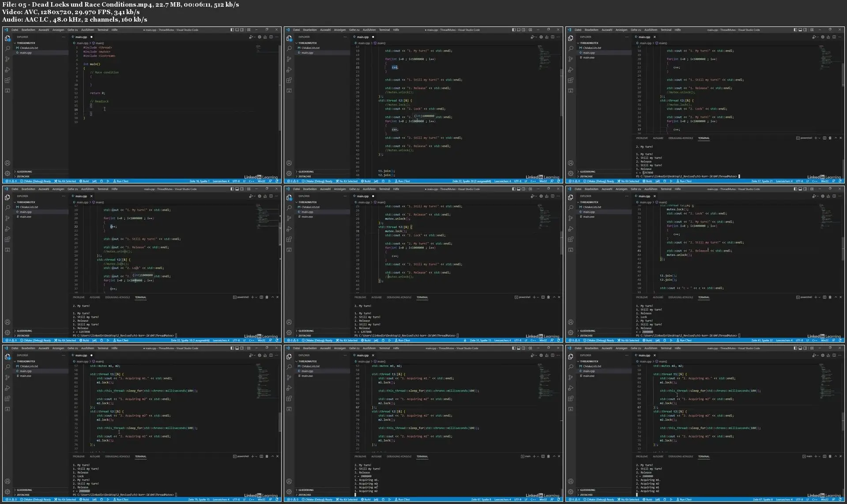Screen dimensions: 847x504
Task: Click the Accounts icon above the settings gear
Action: (x=8, y=163)
